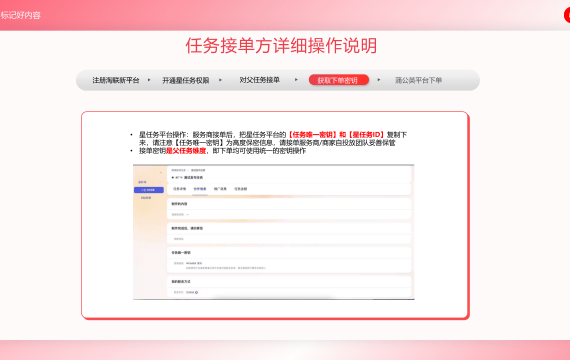570x360 pixels.
Task: Click the blue copy link beside the key value
Action: (200, 263)
